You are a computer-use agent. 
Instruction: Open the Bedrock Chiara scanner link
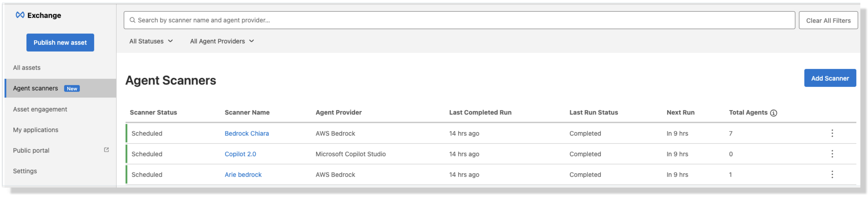[247, 133]
